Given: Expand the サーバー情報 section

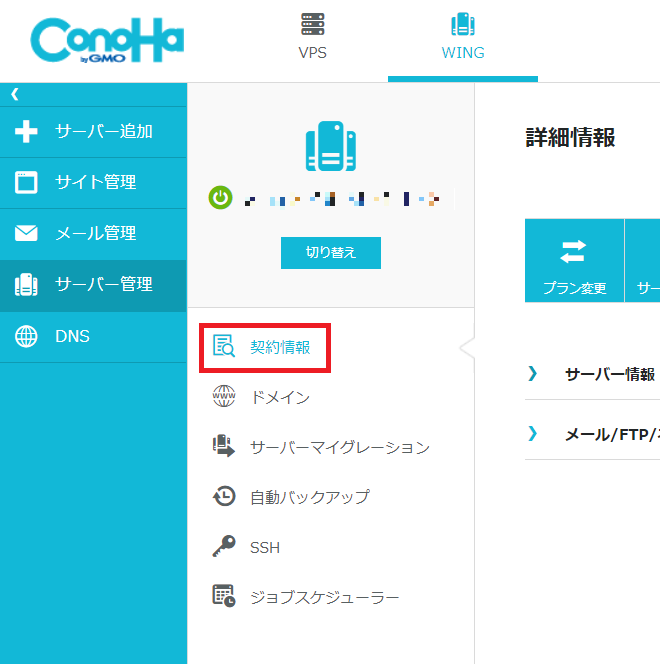Looking at the screenshot, I should (609, 374).
